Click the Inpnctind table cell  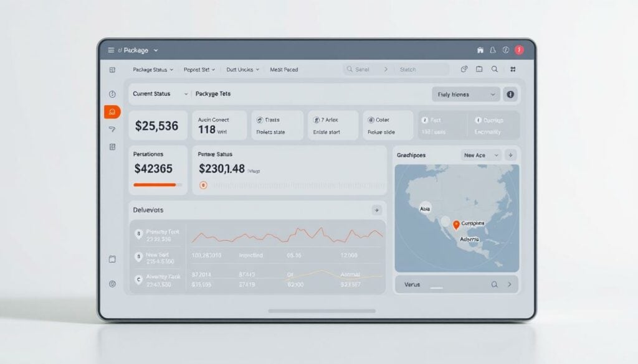pos(250,256)
